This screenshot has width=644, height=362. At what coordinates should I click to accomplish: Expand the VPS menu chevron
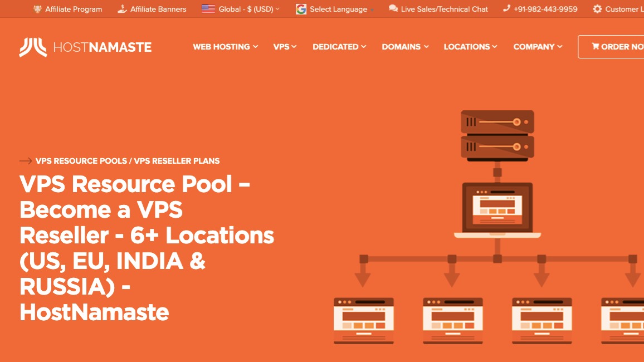pos(294,47)
